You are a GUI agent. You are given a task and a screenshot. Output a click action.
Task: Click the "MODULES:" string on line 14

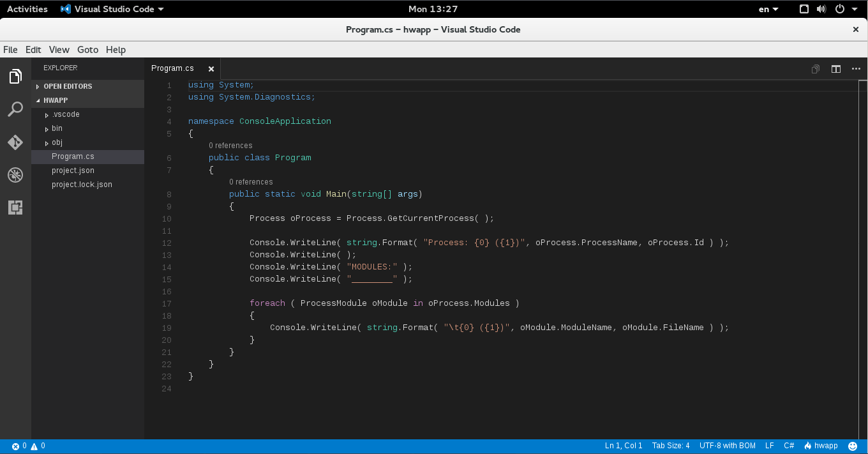[372, 267]
